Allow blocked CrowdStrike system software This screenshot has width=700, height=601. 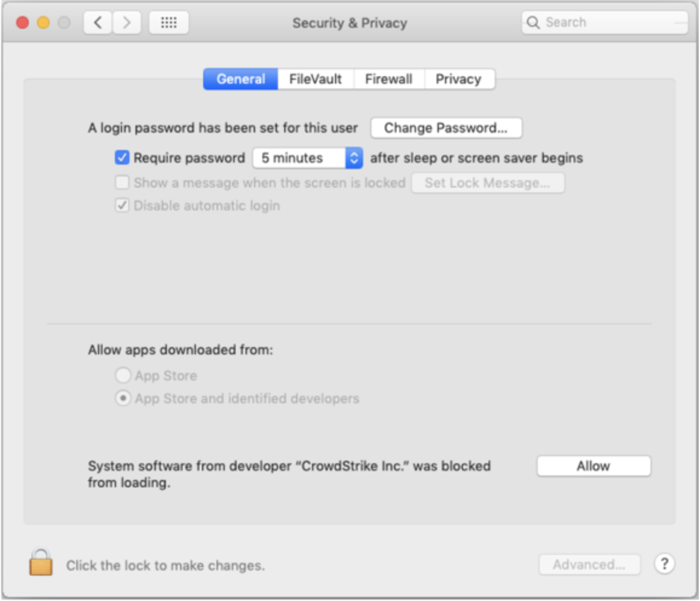click(594, 466)
